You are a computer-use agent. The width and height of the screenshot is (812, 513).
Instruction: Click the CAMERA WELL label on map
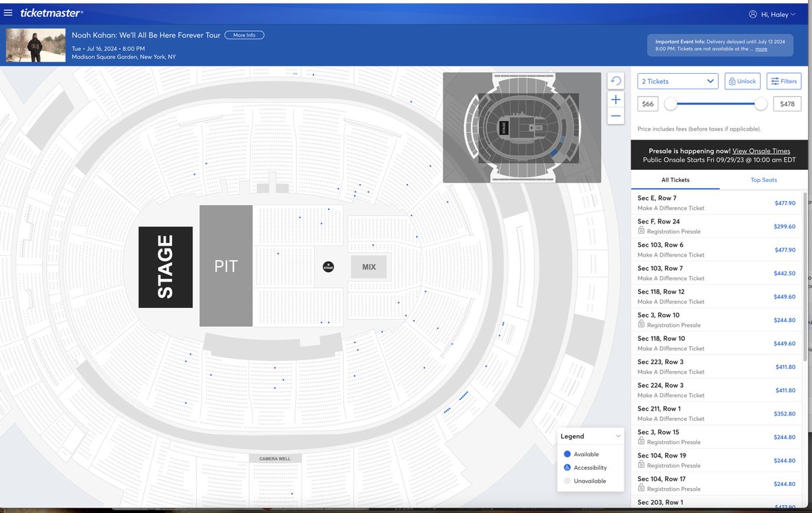click(x=275, y=459)
